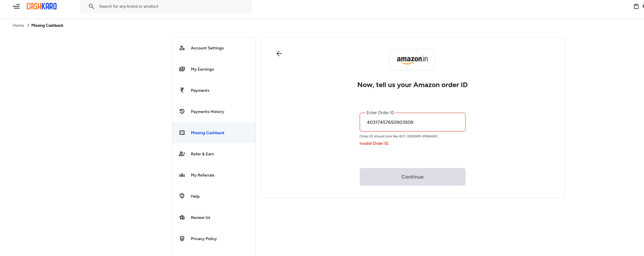The height and width of the screenshot is (256, 644).
Task: Click the Enter Order ID field
Action: [412, 122]
